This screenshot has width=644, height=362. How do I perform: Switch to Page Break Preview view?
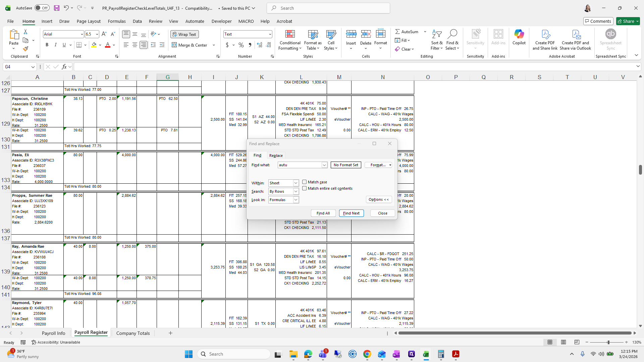coord(577,342)
